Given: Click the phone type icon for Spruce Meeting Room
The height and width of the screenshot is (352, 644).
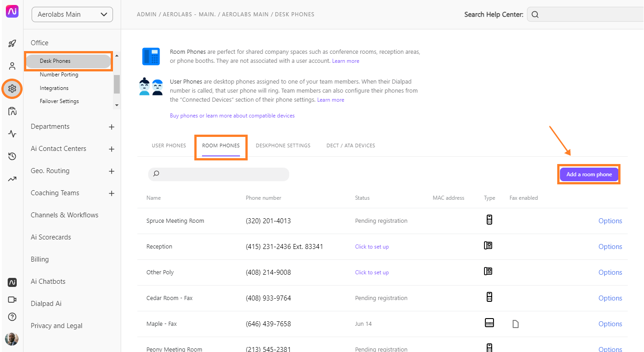Looking at the screenshot, I should click(489, 220).
